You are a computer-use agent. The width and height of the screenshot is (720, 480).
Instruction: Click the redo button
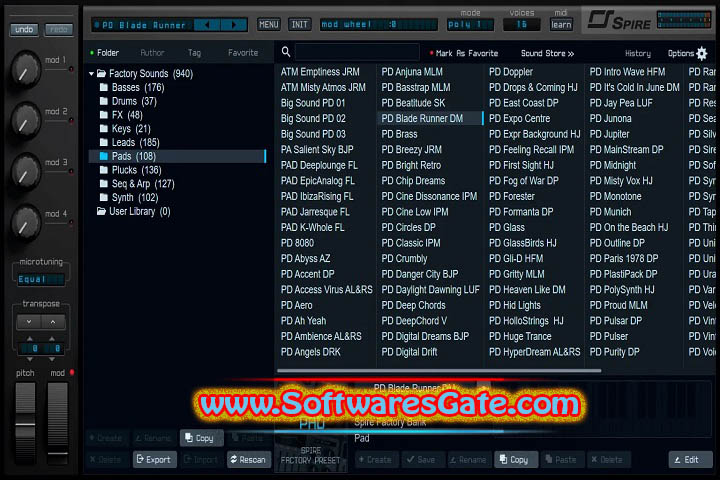pyautogui.click(x=59, y=29)
